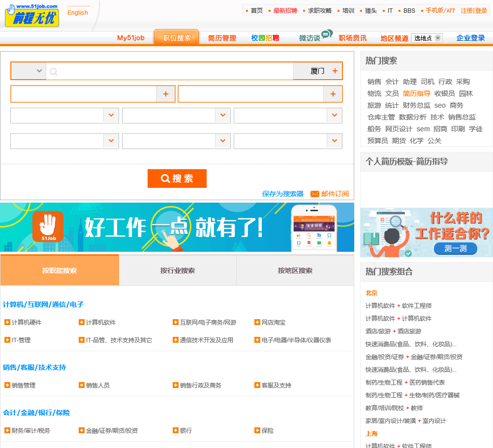Open middle dropdown in lower filter row
The image size is (493, 448).
point(176,141)
